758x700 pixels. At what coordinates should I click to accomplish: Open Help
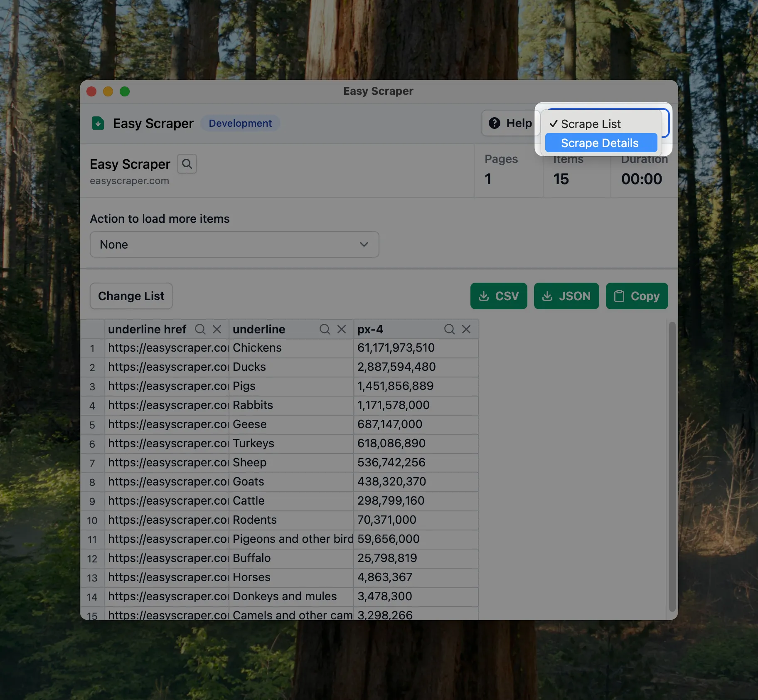click(510, 123)
